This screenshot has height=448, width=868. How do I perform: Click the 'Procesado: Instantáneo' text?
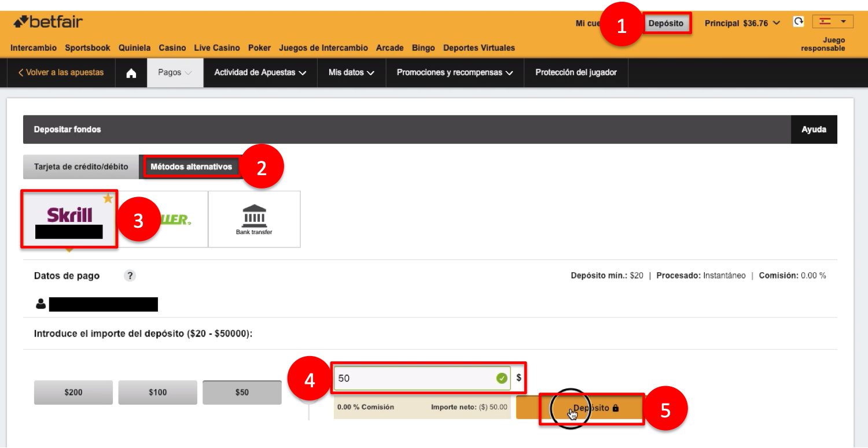(x=701, y=276)
